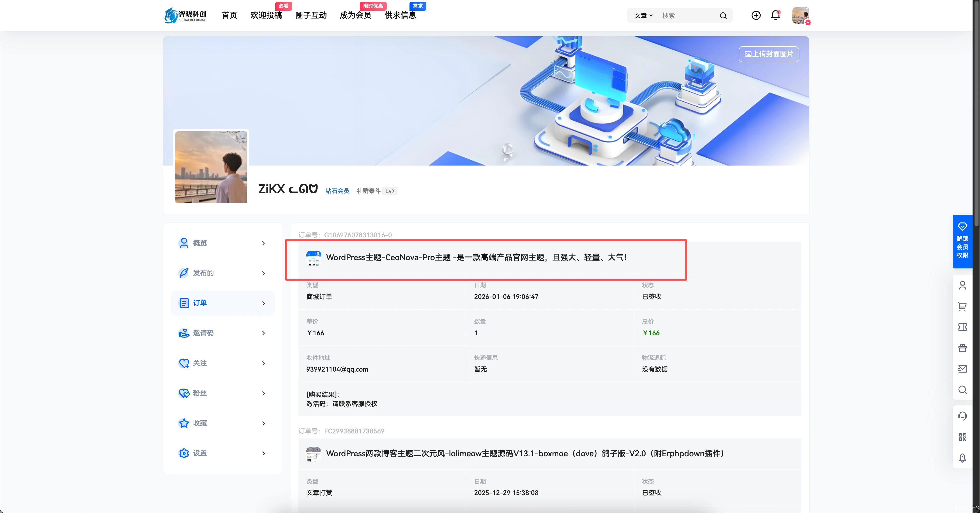Open the shopping cart icon in right sidebar

click(963, 307)
